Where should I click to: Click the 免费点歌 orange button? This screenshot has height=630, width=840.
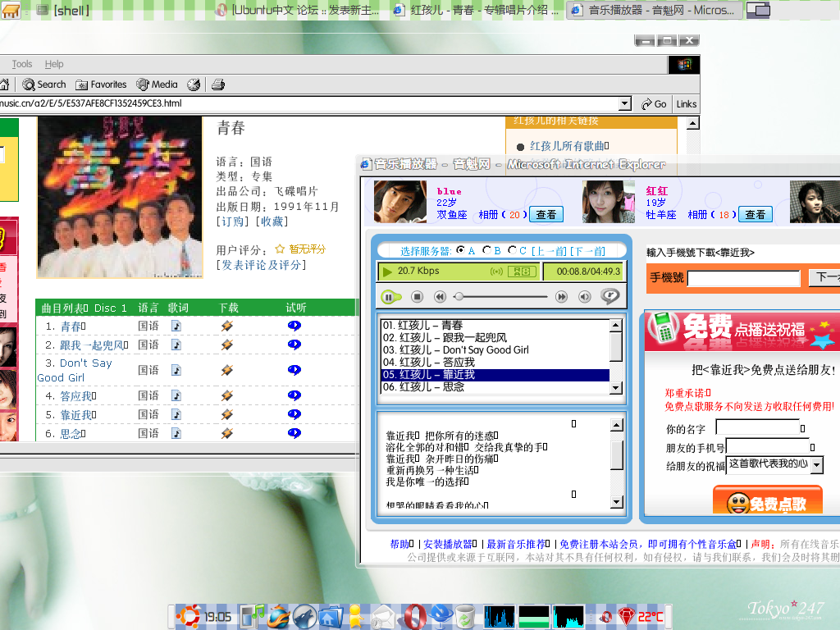[768, 501]
